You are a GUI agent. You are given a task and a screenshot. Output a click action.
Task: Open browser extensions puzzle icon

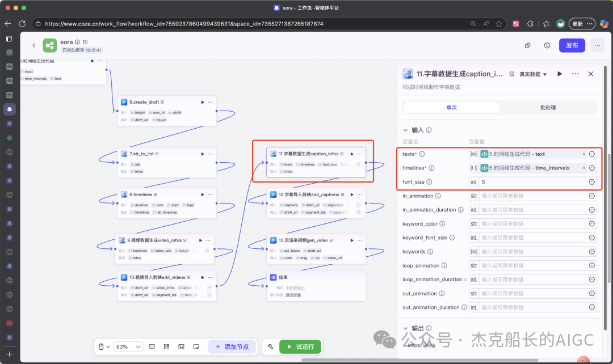530,24
